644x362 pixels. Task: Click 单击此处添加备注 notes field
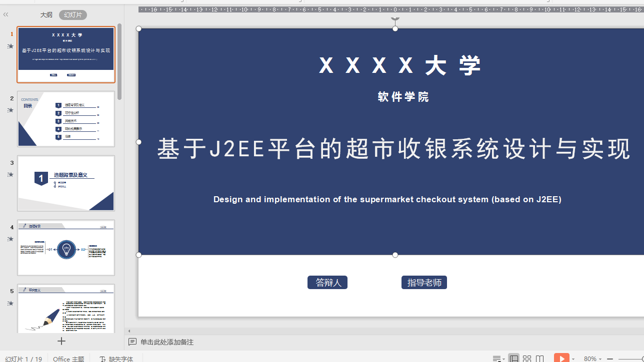[x=167, y=342]
